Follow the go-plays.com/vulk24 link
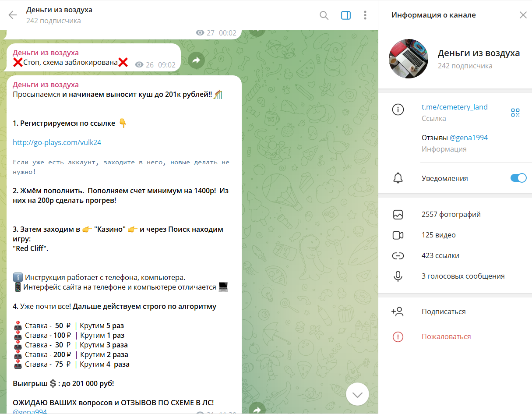532x414 pixels. [x=57, y=142]
